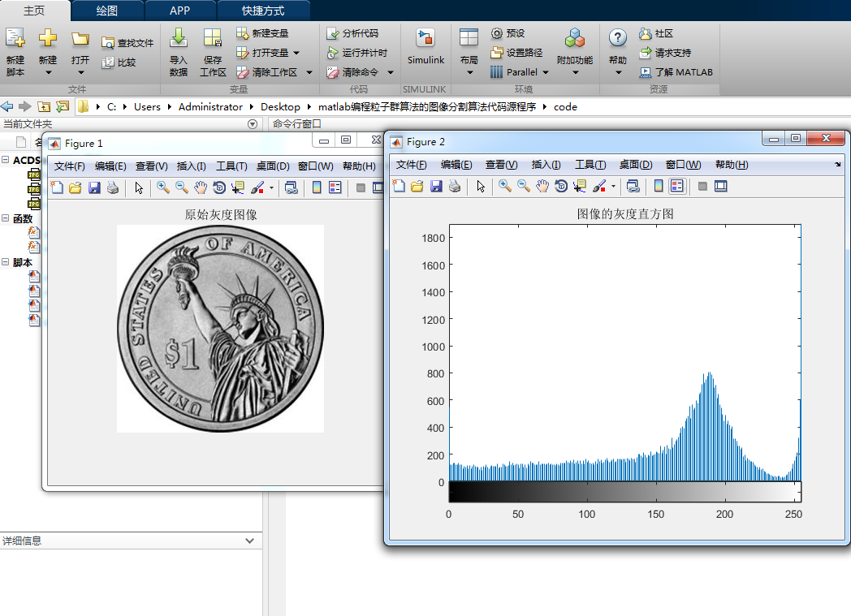Collapse the 详细信息 panel chevron
This screenshot has height=616, width=851.
point(249,541)
